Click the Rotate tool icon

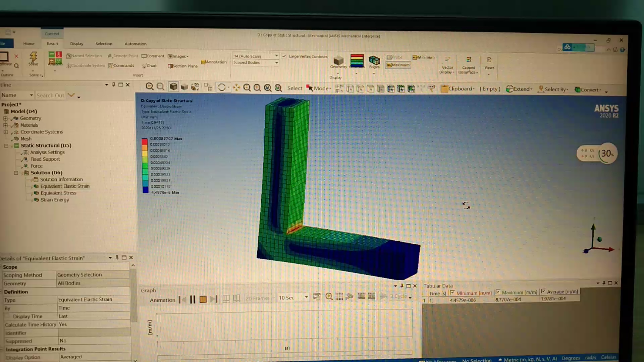221,87
